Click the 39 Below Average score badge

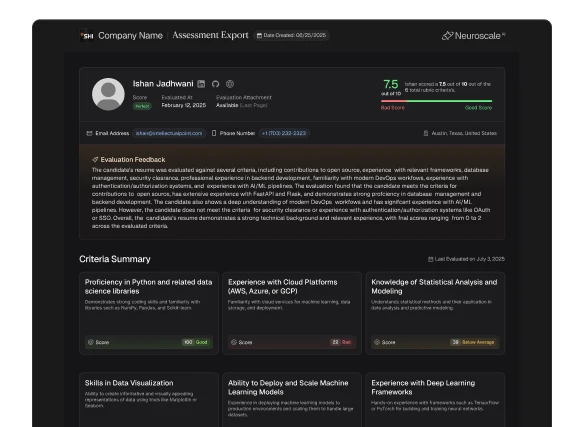click(473, 342)
